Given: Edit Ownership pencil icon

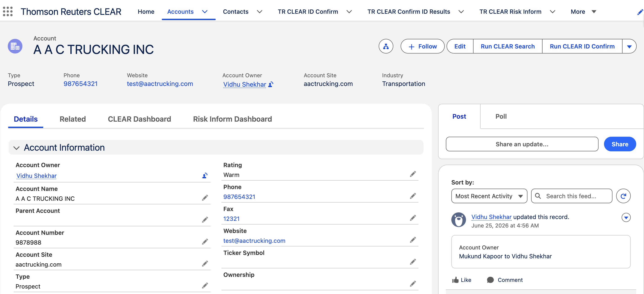Looking at the screenshot, I should pos(413,284).
